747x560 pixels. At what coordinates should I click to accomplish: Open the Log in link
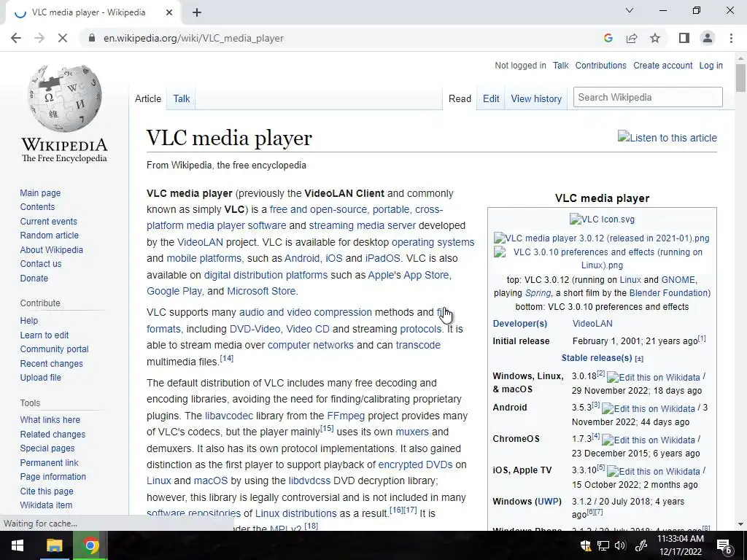point(711,66)
